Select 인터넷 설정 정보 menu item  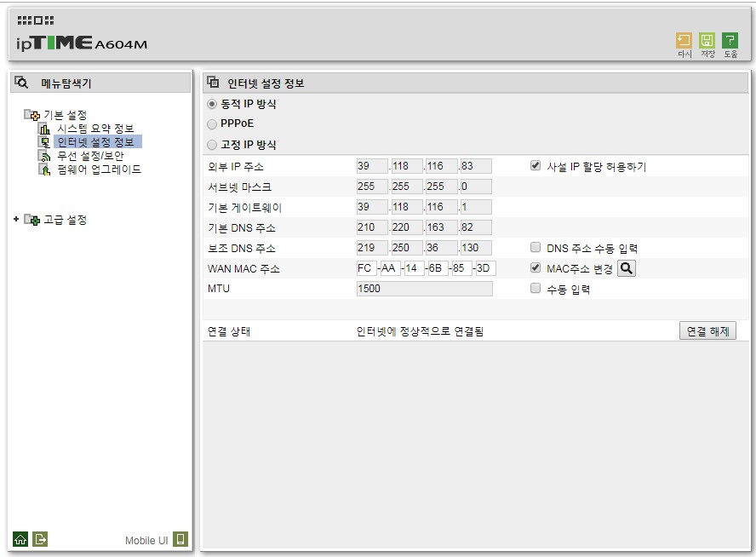tap(95, 142)
